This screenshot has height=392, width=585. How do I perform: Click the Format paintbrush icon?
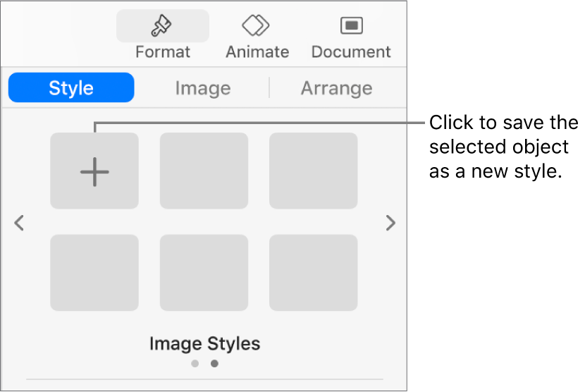click(x=163, y=26)
